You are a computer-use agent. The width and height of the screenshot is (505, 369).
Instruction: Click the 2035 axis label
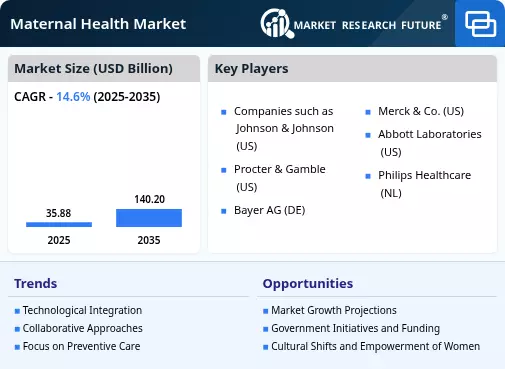(149, 240)
